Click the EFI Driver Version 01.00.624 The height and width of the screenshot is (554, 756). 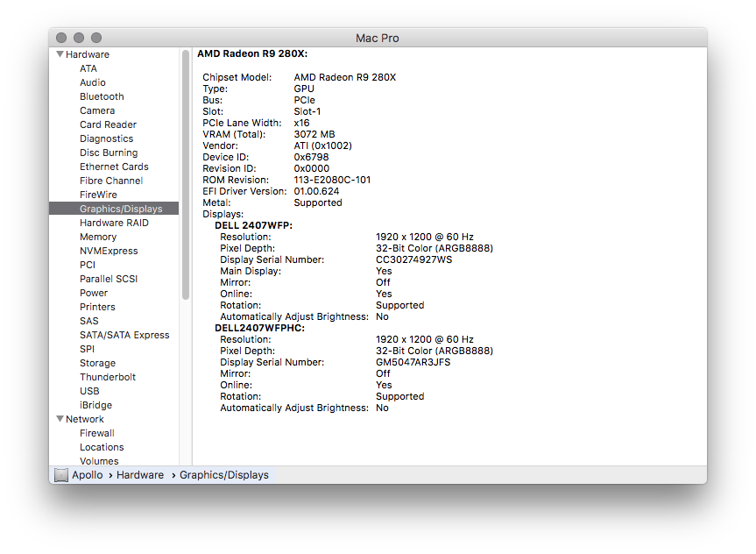(316, 191)
